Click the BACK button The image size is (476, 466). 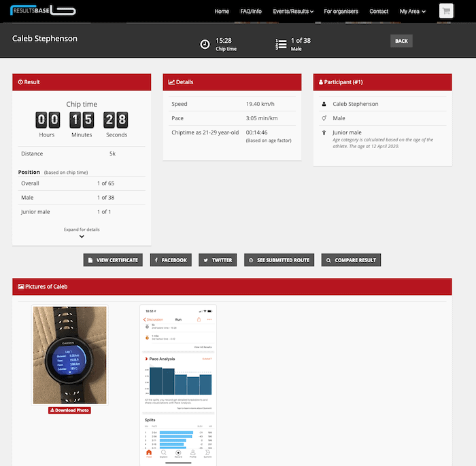click(401, 41)
